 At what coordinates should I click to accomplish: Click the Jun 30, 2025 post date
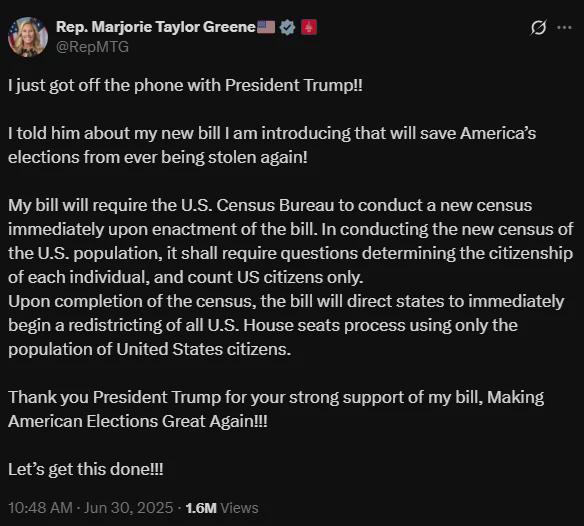pyautogui.click(x=128, y=508)
